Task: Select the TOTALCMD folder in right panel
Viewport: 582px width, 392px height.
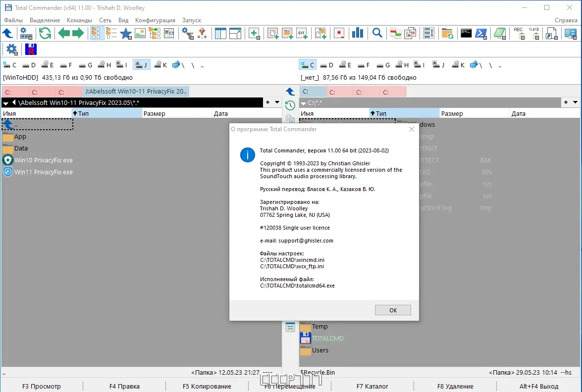Action: pos(326,338)
